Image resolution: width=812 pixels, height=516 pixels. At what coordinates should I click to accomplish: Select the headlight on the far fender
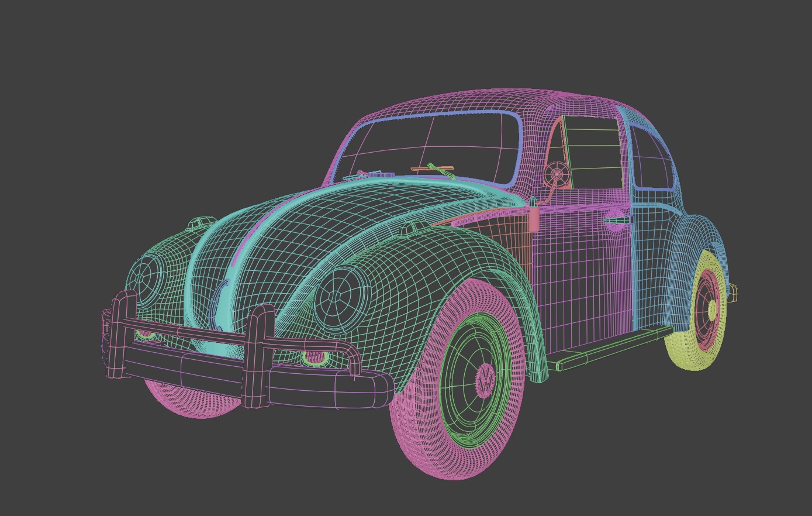tap(146, 280)
